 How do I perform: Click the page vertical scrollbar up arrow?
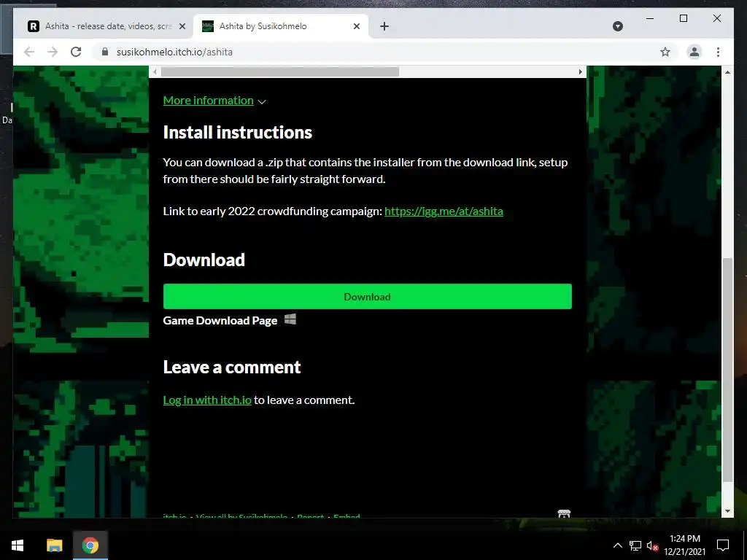[x=727, y=72]
